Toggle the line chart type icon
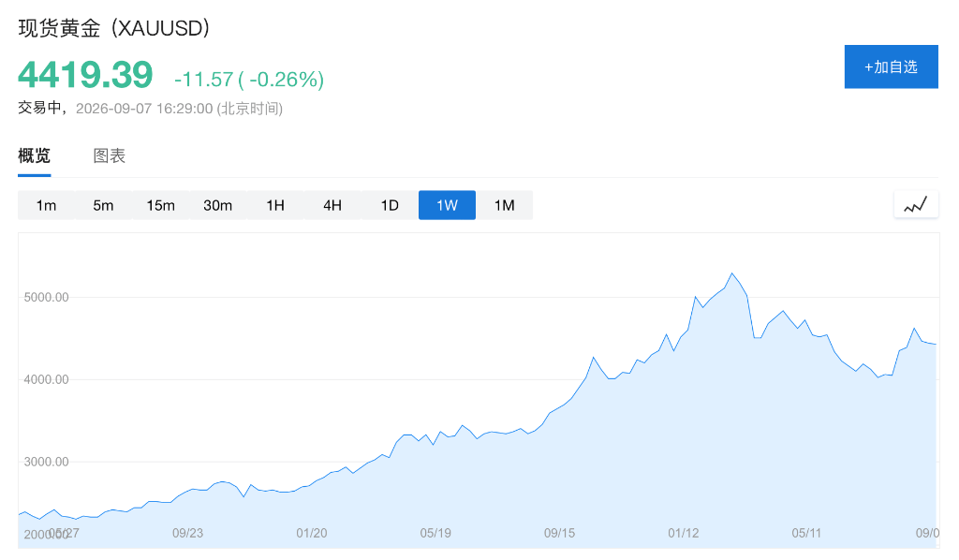 pyautogui.click(x=916, y=205)
